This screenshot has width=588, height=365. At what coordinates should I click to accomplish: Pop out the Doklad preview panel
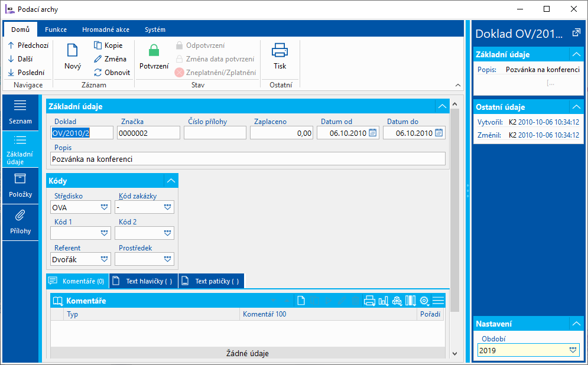coord(576,33)
